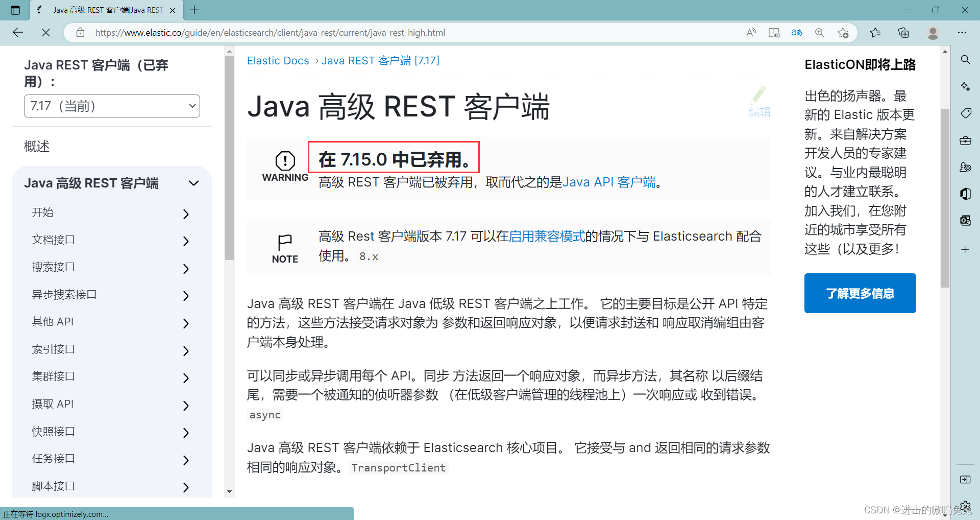The height and width of the screenshot is (520, 980).
Task: View site information lock icon
Action: point(80,33)
